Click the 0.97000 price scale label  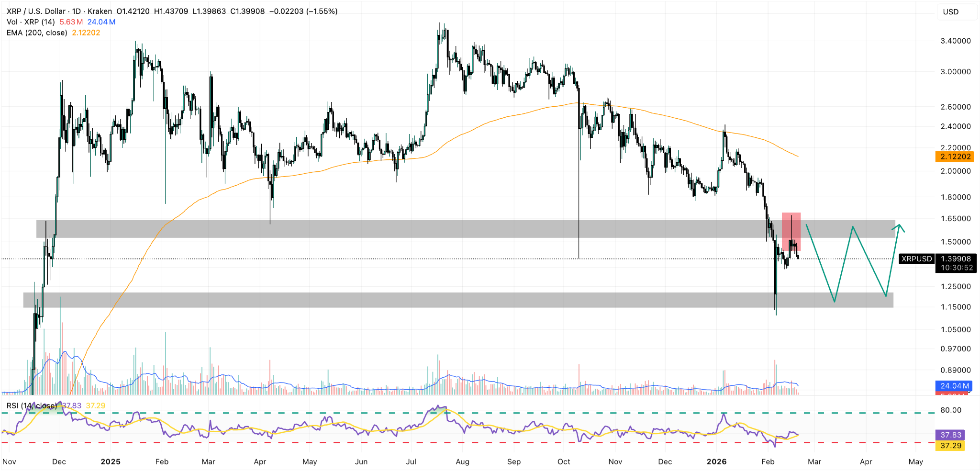coord(956,349)
